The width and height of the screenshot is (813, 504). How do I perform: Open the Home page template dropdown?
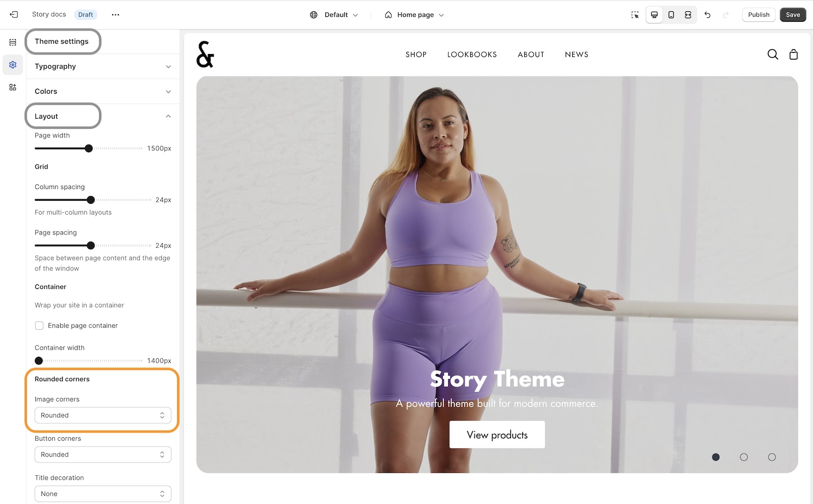(414, 15)
